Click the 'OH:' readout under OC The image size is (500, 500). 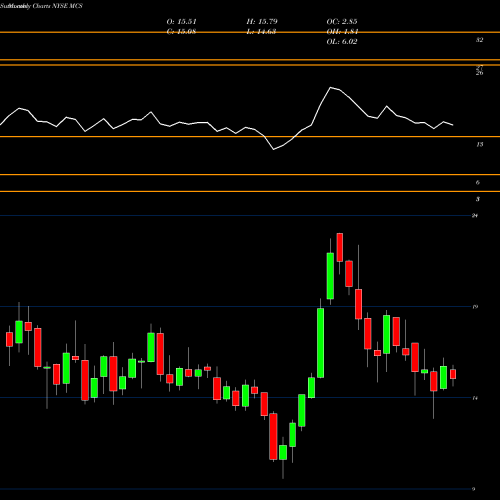(x=342, y=32)
